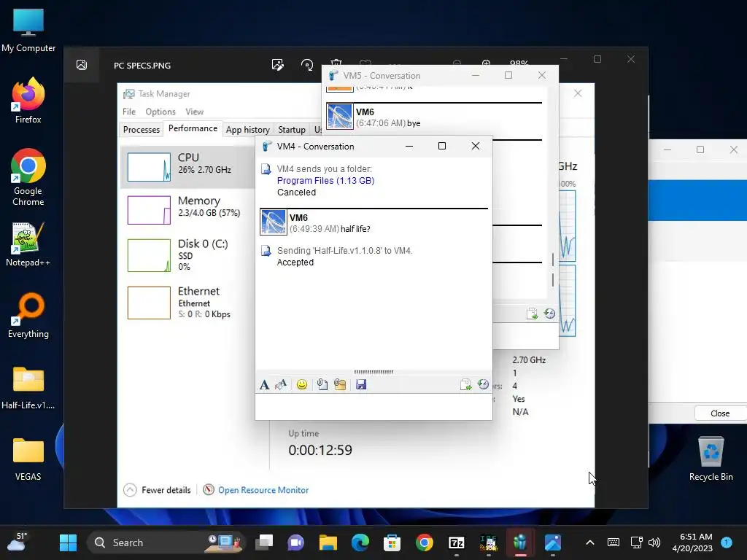
Task: Open Task View on taskbar
Action: tap(264, 542)
